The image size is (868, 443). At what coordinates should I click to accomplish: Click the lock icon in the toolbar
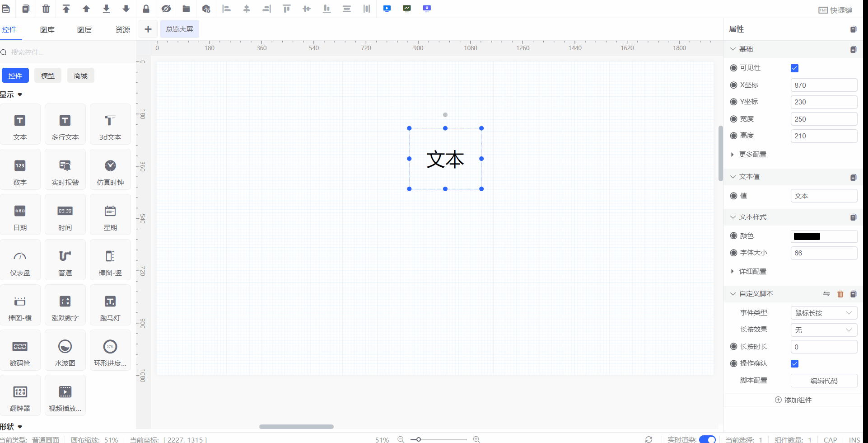click(146, 9)
